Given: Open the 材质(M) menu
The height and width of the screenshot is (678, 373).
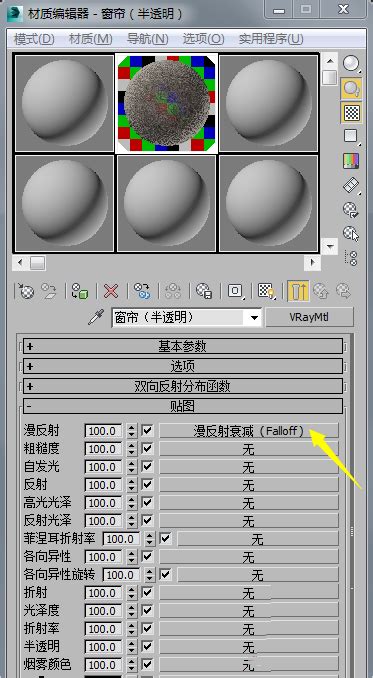Looking at the screenshot, I should coord(90,39).
